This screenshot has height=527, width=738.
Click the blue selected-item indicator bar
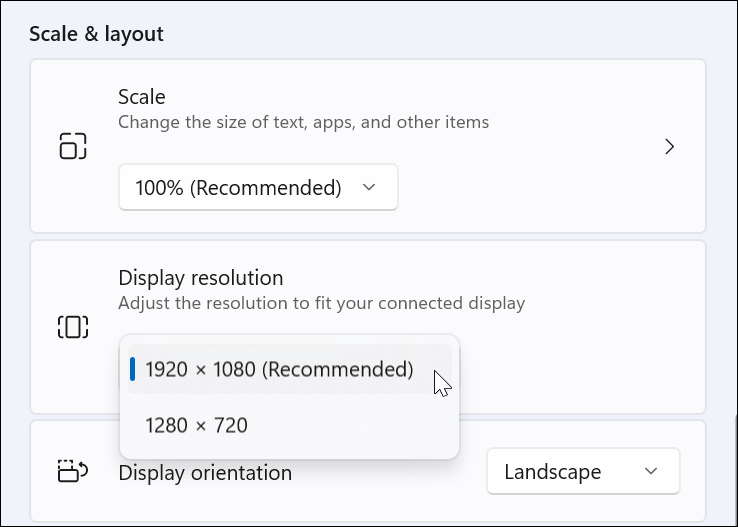133,369
